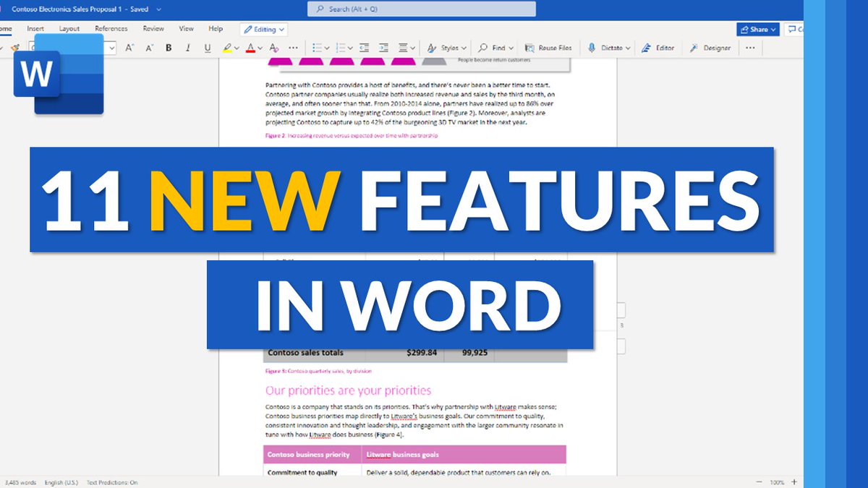Click the Search (Alt + Q) box

pyautogui.click(x=422, y=9)
